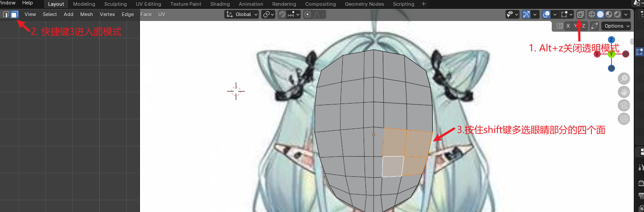Switch to the Rendering workspace tab
Screen dimensions: 644x212
(x=284, y=4)
